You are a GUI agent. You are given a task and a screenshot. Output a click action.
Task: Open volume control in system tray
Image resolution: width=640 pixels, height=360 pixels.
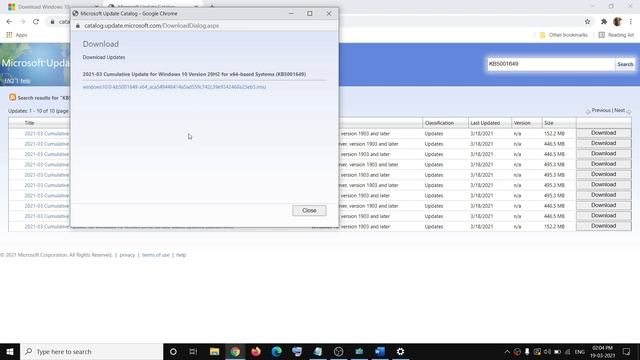(547, 352)
